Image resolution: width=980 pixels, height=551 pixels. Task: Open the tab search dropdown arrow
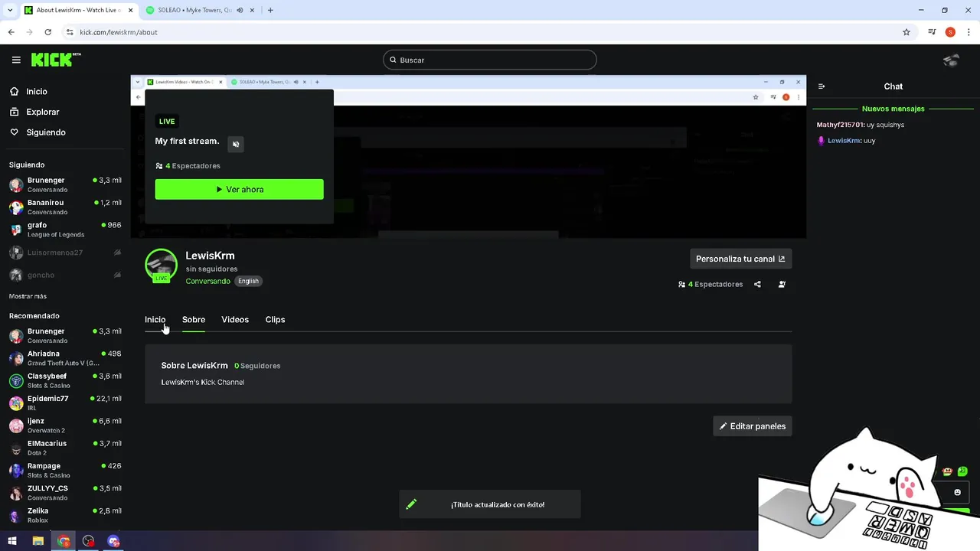[10, 10]
